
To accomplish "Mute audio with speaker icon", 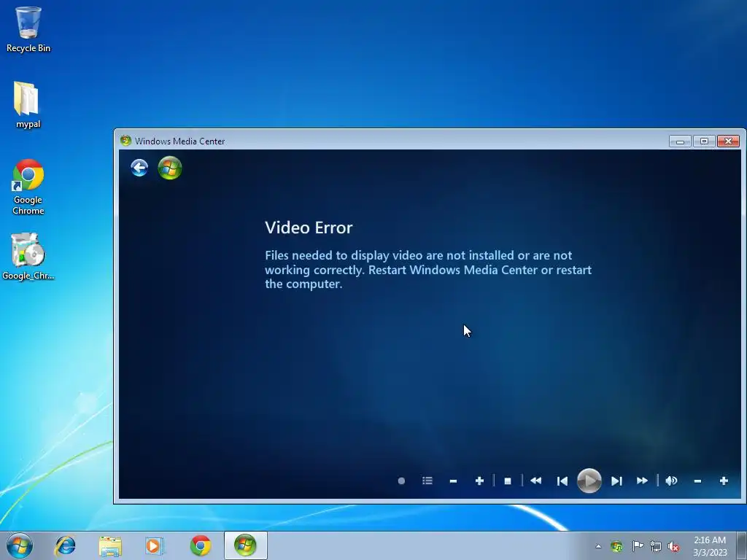I will tap(671, 481).
